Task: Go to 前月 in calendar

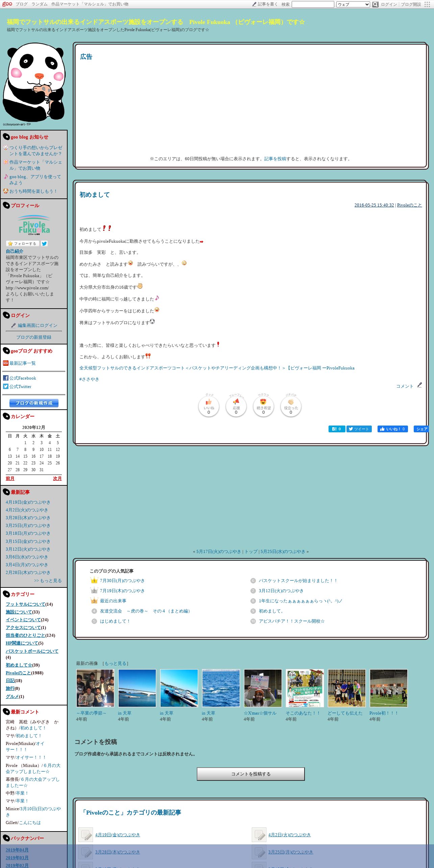Action: point(10,479)
